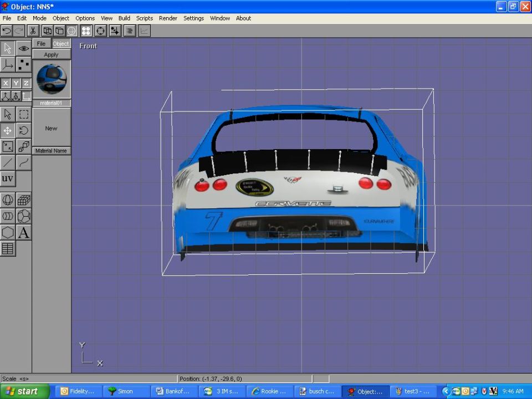The width and height of the screenshot is (532, 399).
Task: Switch to material panel Object tab
Action: (61, 43)
